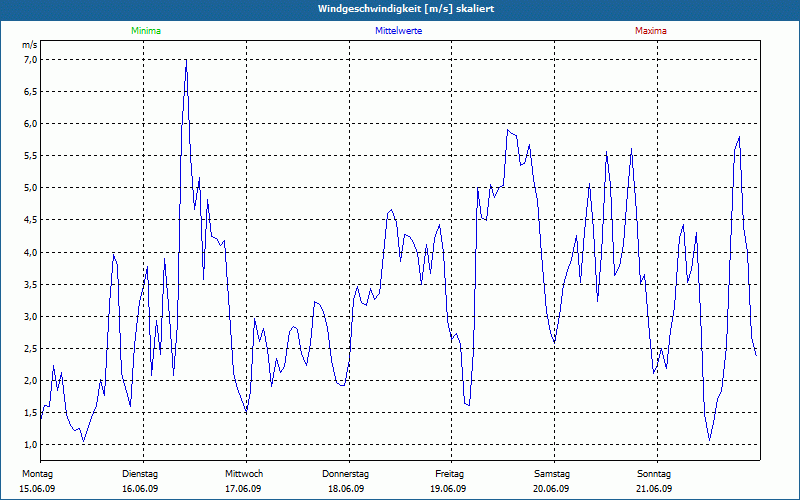
Task: Click the date 17.06.09
Action: point(243,489)
